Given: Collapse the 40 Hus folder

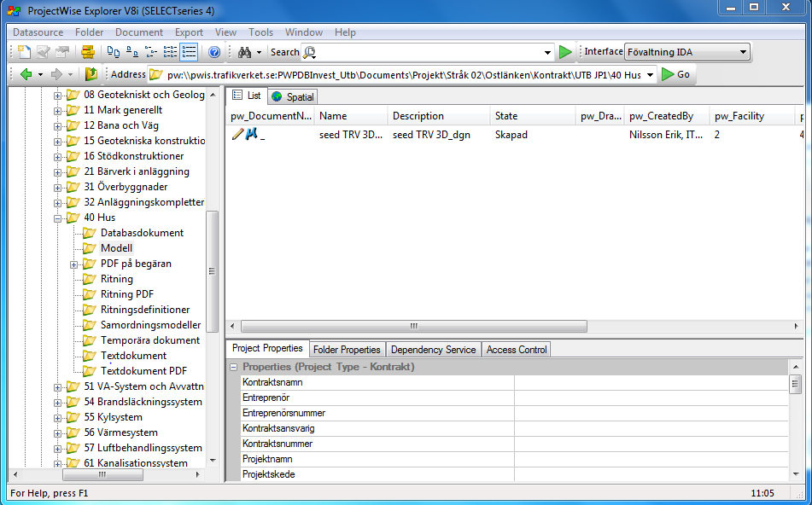Looking at the screenshot, I should pos(57,218).
